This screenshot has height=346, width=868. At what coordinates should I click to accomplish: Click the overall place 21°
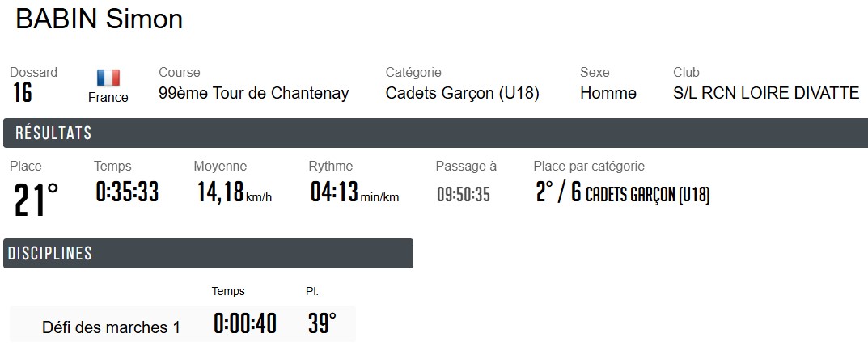point(36,199)
